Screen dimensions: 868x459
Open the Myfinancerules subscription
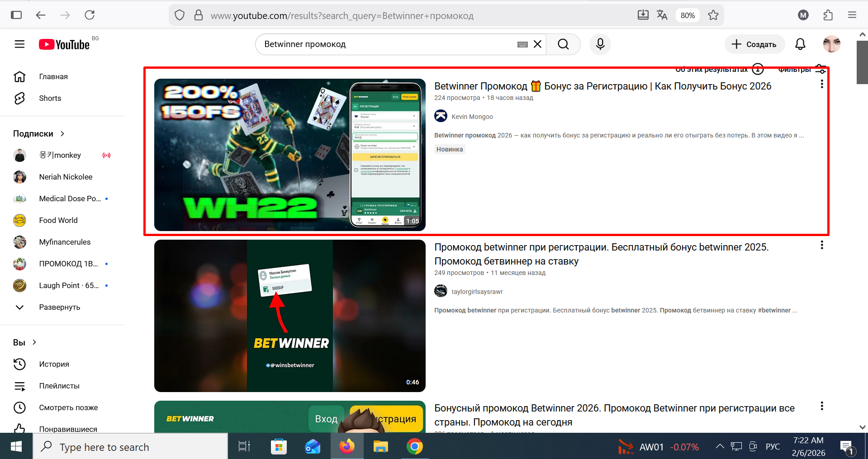(x=65, y=242)
